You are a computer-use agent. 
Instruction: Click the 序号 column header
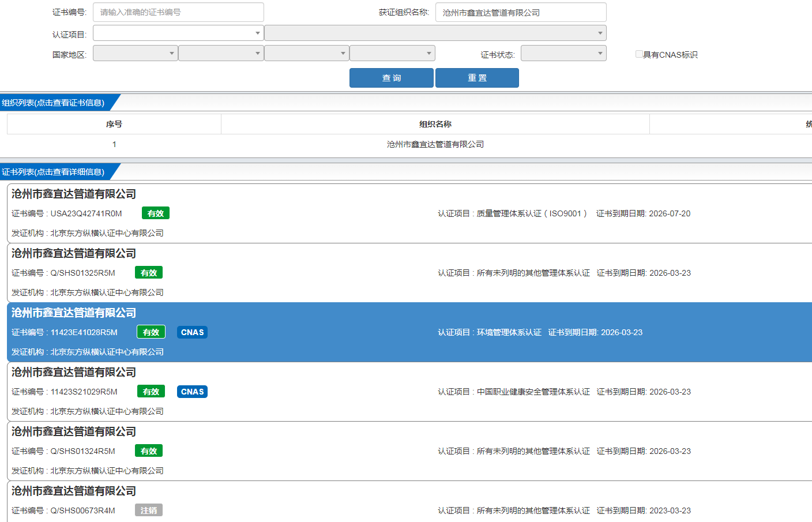tap(114, 124)
